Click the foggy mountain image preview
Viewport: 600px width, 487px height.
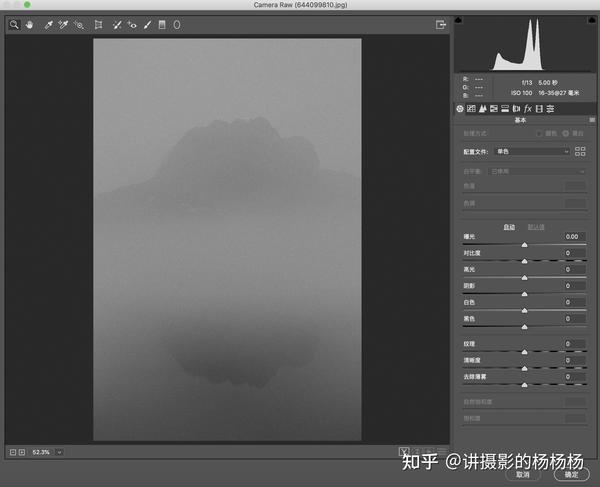point(227,239)
